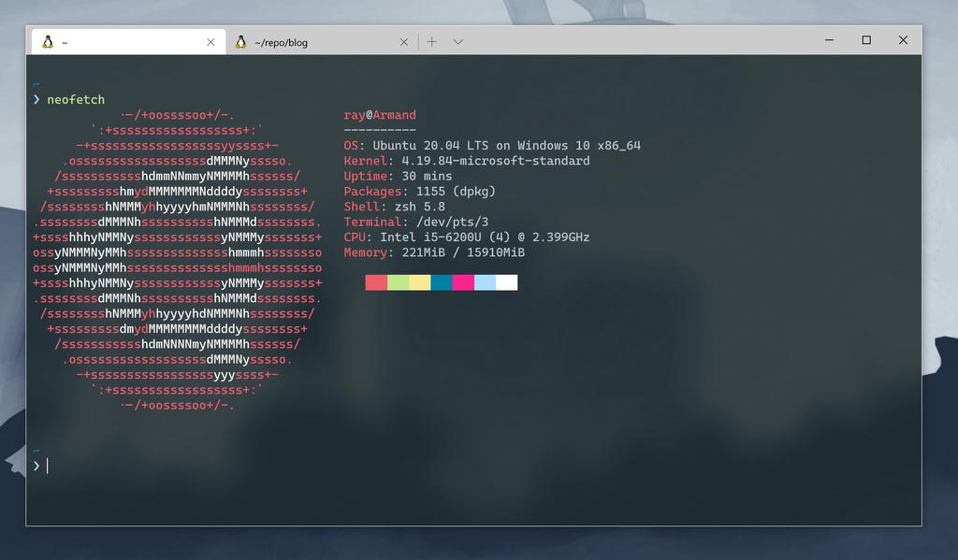This screenshot has height=560, width=958.
Task: Click the ray@Armand user host text
Action: click(x=380, y=115)
